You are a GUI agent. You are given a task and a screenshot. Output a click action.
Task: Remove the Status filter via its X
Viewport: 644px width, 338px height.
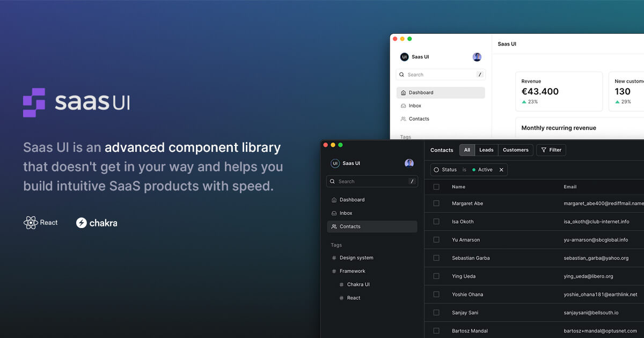(x=501, y=170)
